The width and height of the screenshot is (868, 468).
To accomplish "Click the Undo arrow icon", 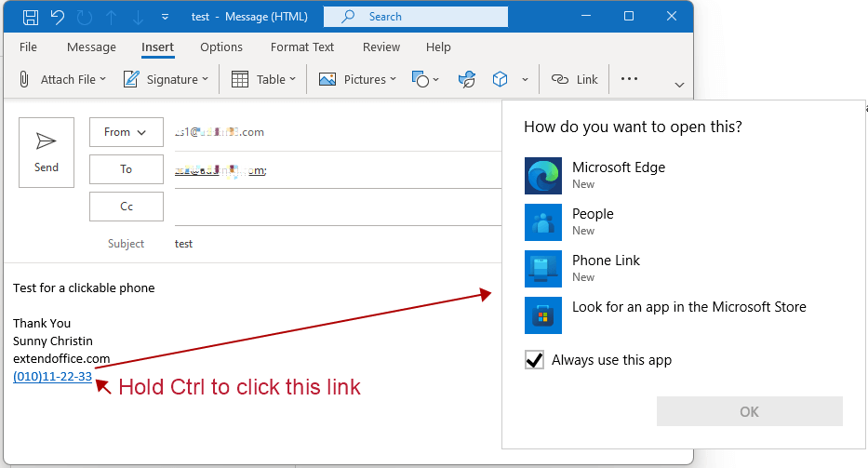I will [x=58, y=17].
